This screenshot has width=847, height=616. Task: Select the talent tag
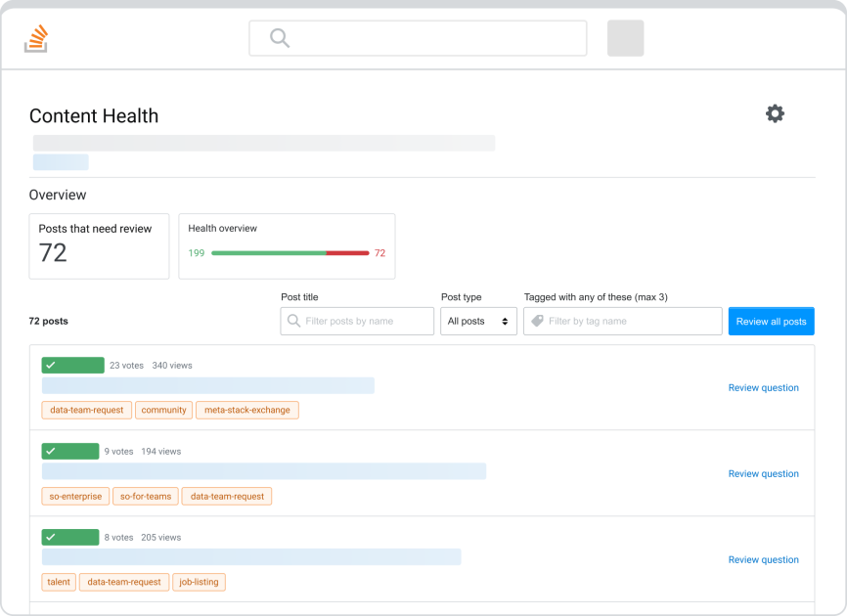59,582
